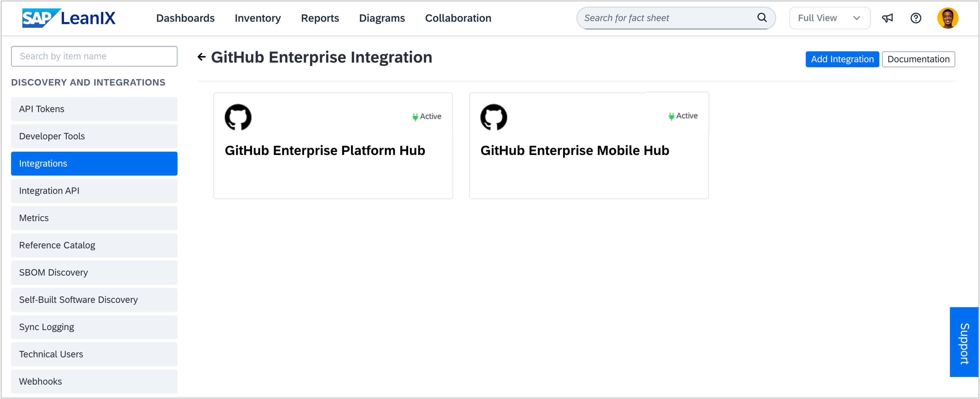
Task: Open the help question mark icon
Action: [x=916, y=18]
